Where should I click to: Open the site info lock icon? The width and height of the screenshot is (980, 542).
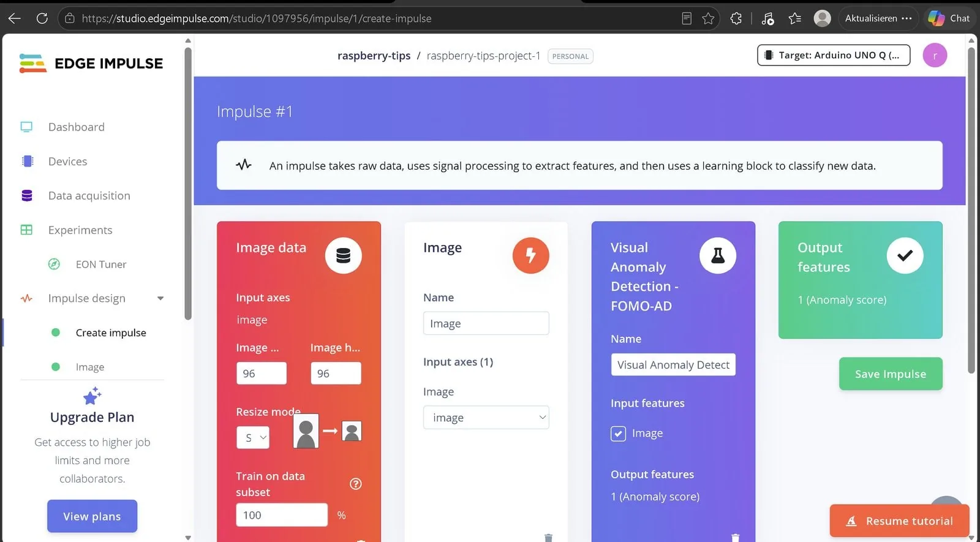tap(70, 18)
